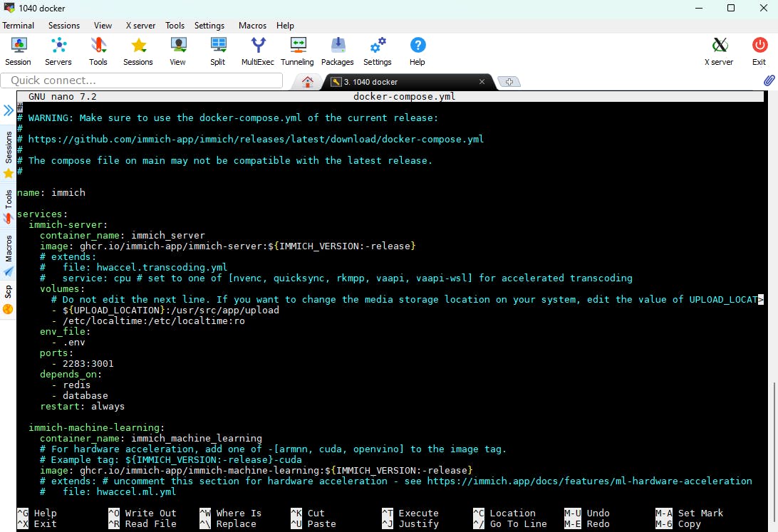Open the X server menu

coord(140,26)
